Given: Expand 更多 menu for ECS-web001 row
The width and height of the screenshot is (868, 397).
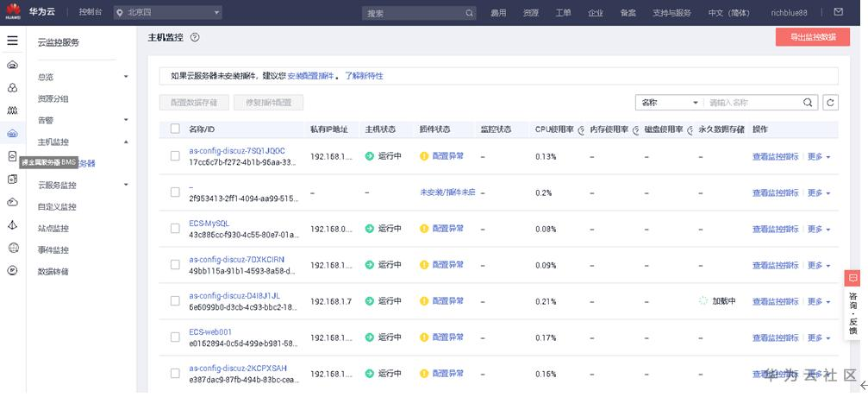Looking at the screenshot, I should click(818, 338).
